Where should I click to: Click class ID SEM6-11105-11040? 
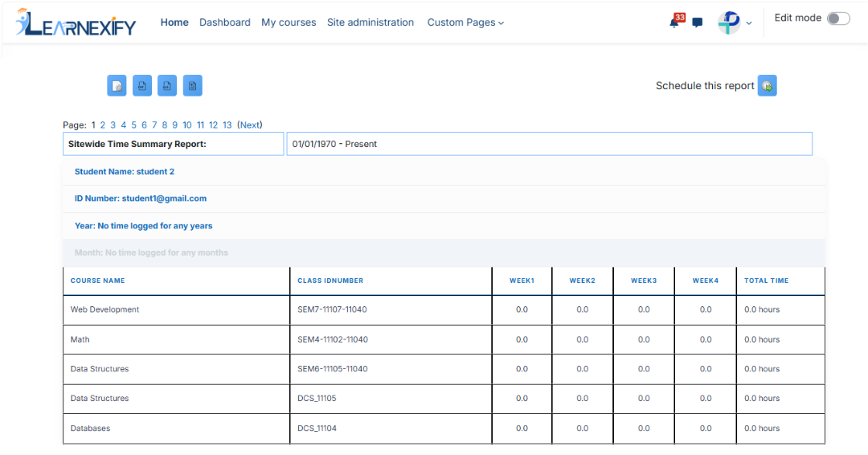click(x=332, y=369)
